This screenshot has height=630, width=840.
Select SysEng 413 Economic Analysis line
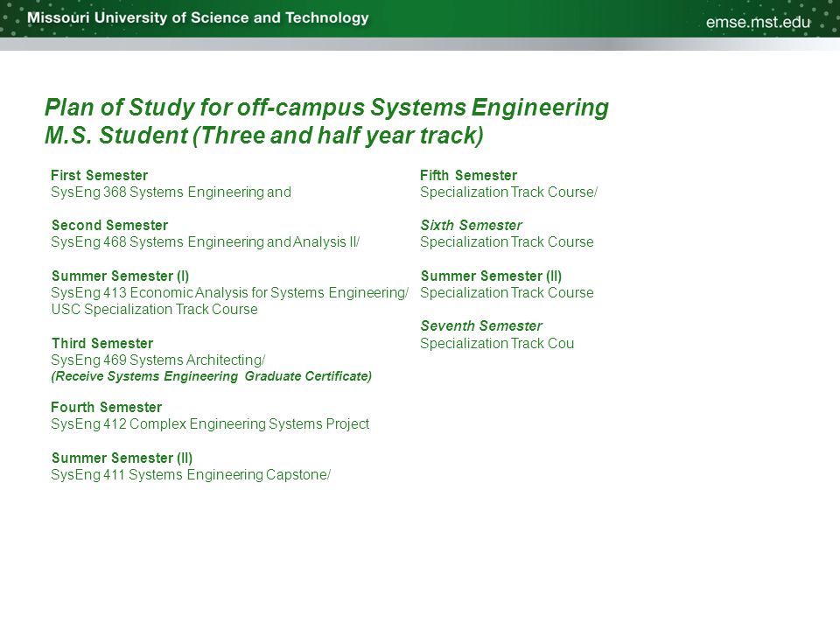point(230,293)
